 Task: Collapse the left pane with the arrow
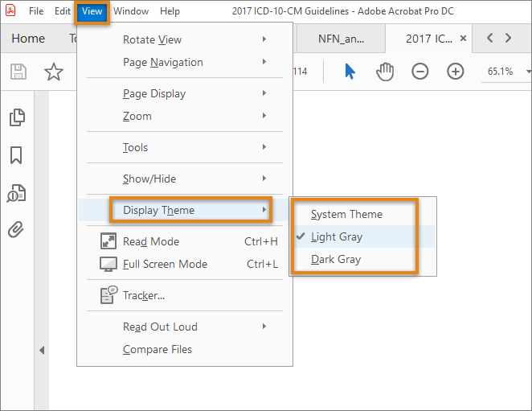click(x=42, y=350)
